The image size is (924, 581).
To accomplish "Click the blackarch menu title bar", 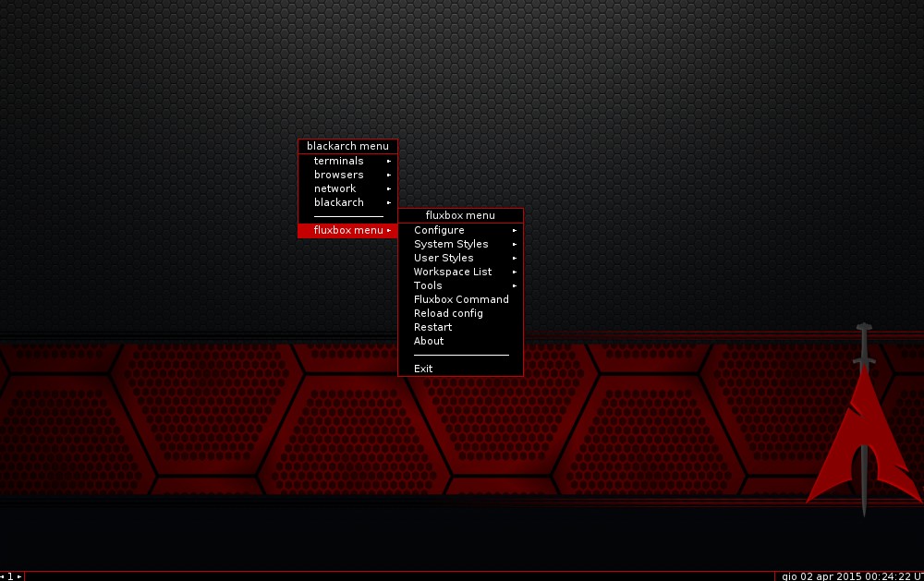I will (347, 146).
